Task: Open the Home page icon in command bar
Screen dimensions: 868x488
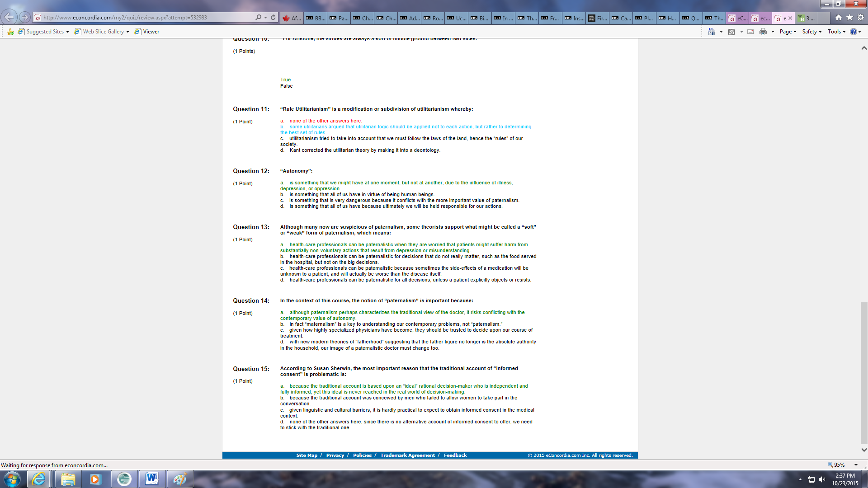Action: pyautogui.click(x=712, y=32)
